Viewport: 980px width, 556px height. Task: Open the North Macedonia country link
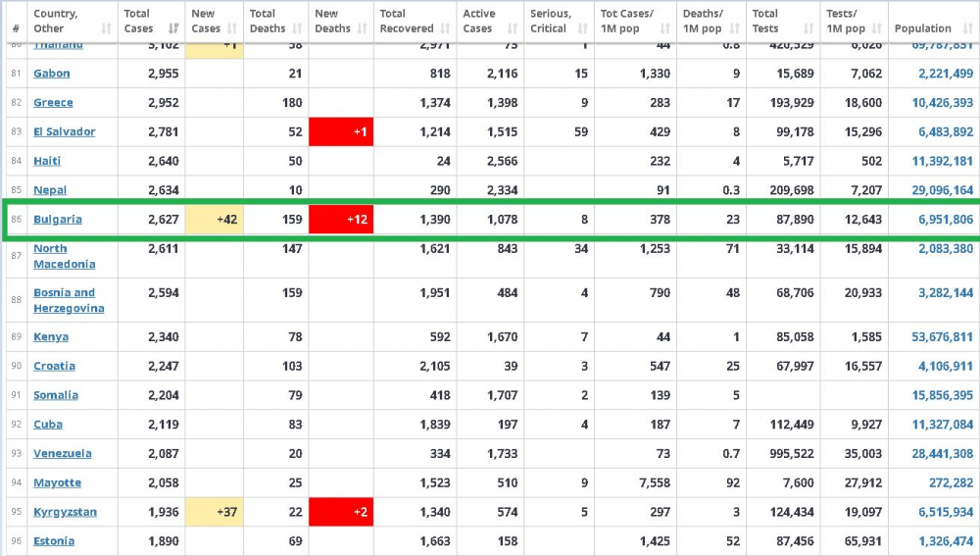click(x=65, y=256)
